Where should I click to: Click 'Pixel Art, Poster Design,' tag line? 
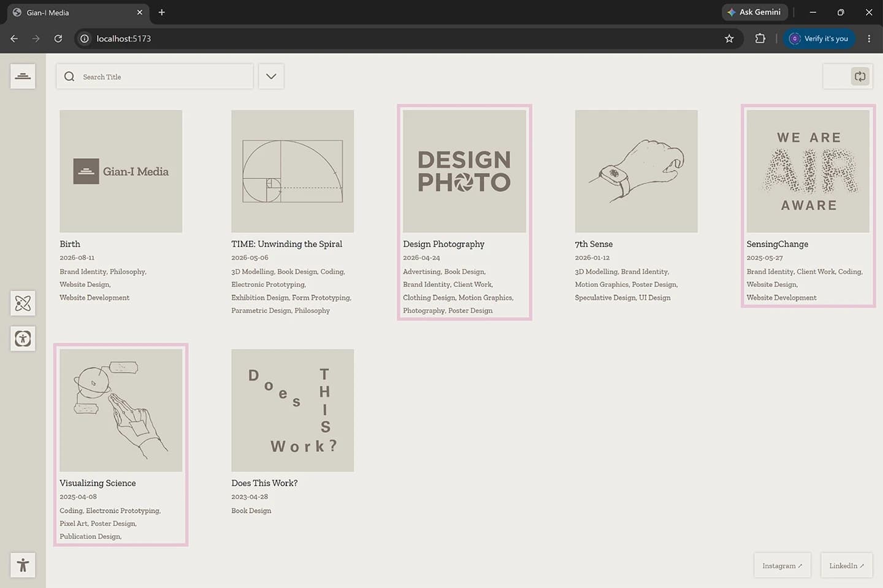pyautogui.click(x=98, y=523)
